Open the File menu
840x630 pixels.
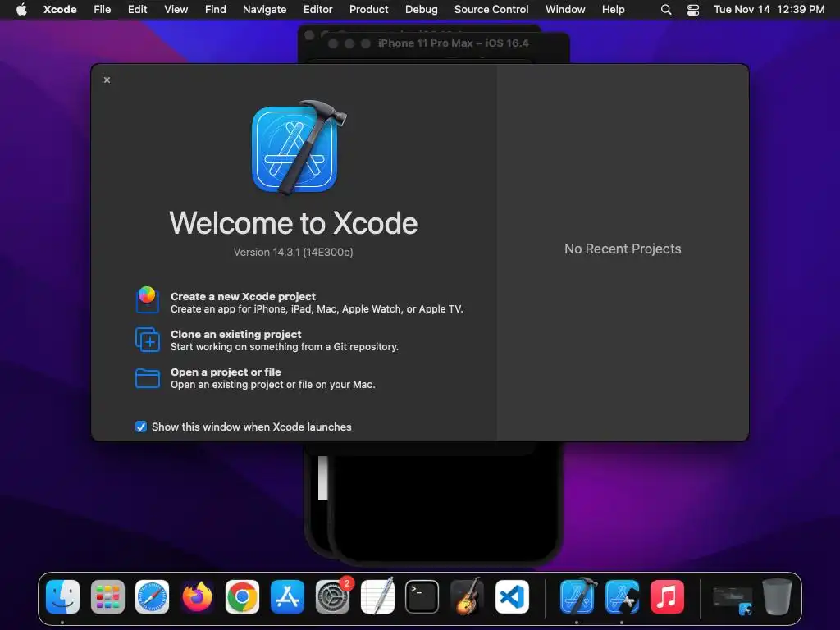[x=103, y=9]
